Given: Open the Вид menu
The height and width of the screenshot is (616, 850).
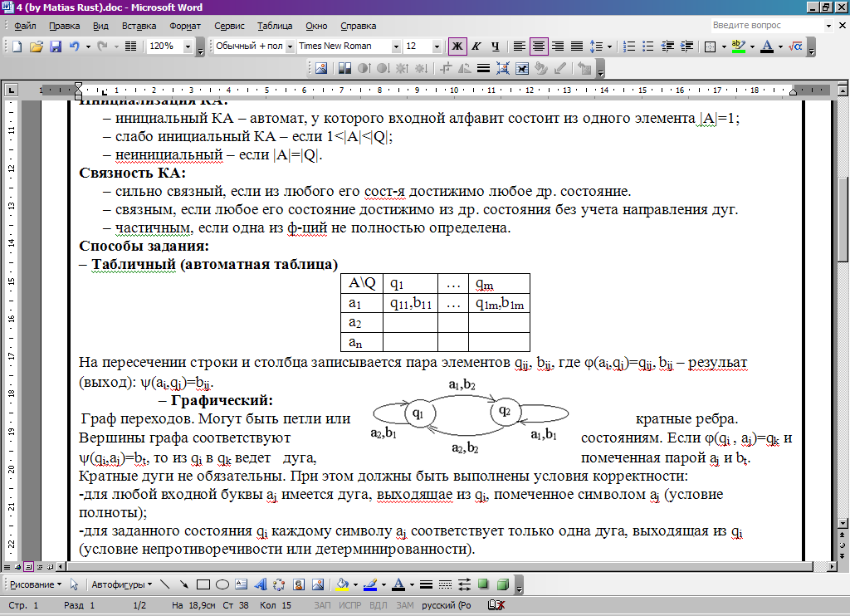Looking at the screenshot, I should [100, 26].
